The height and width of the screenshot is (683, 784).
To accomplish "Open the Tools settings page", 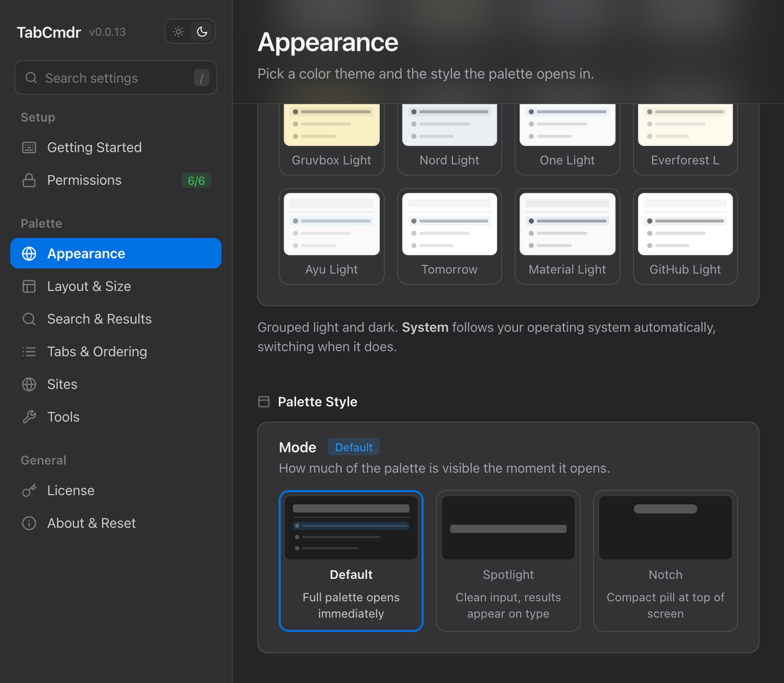I will 116,417.
